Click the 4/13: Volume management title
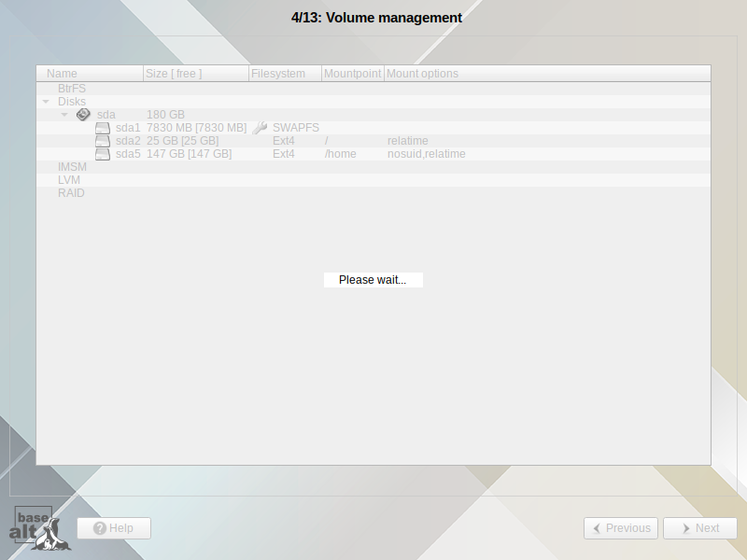747x560 pixels. tap(376, 18)
